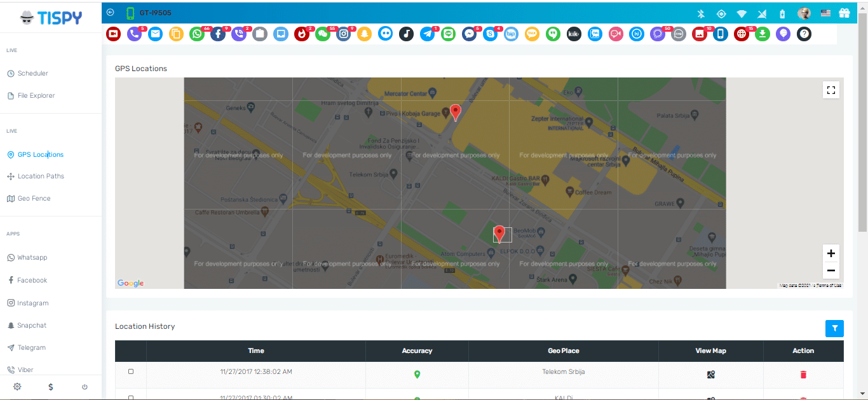Click the Telekom Srbija geo place link
The height and width of the screenshot is (400, 868).
tap(563, 372)
